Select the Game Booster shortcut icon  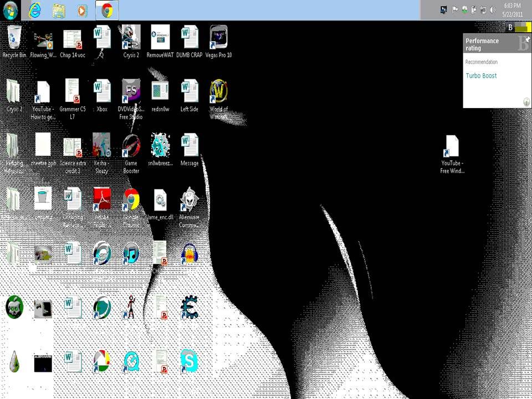(131, 146)
